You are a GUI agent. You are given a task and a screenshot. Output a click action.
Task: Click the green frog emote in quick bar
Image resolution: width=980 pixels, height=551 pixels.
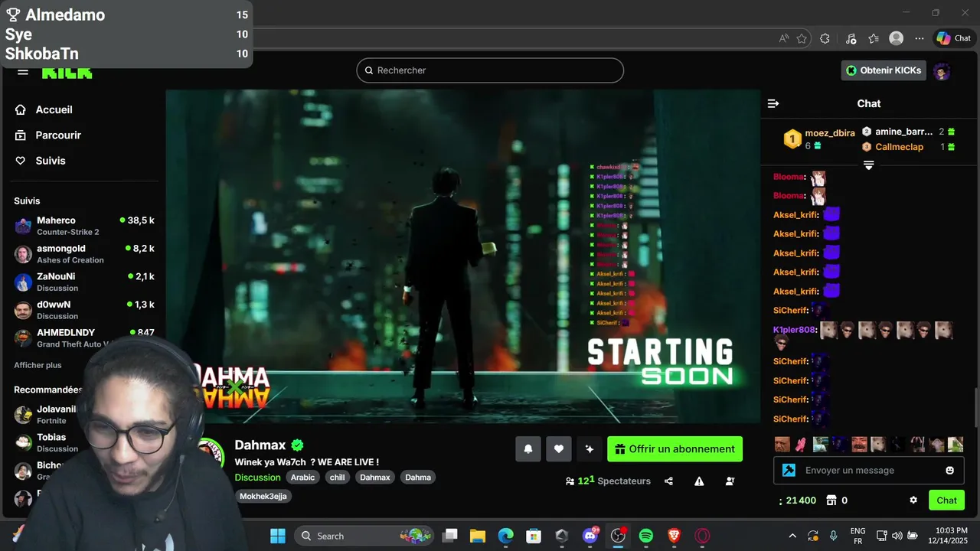[955, 445]
